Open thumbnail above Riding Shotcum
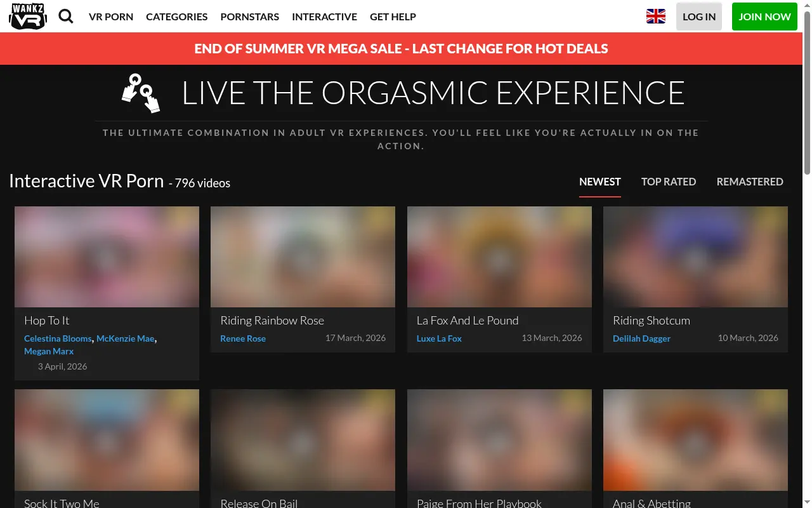812x508 pixels. coord(695,257)
